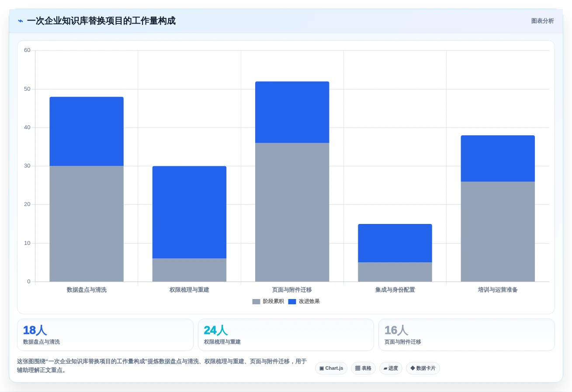Click the blue segment of the 数据盘点与清洗 bar
Viewport: 572px width, 392px height.
click(87, 131)
